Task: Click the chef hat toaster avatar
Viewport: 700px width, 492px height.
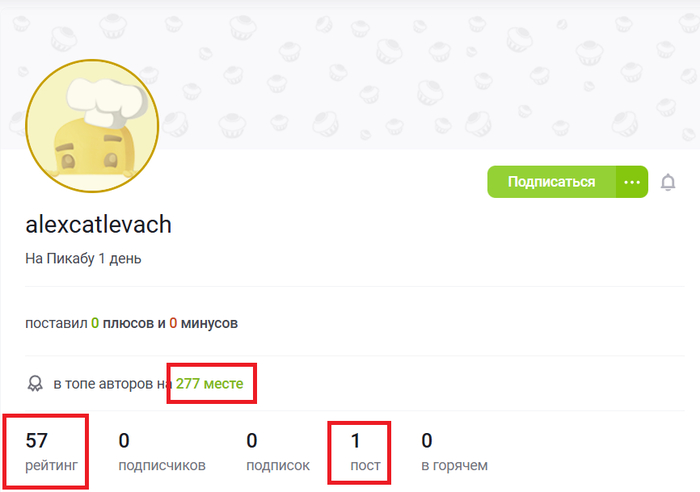Action: [92, 126]
